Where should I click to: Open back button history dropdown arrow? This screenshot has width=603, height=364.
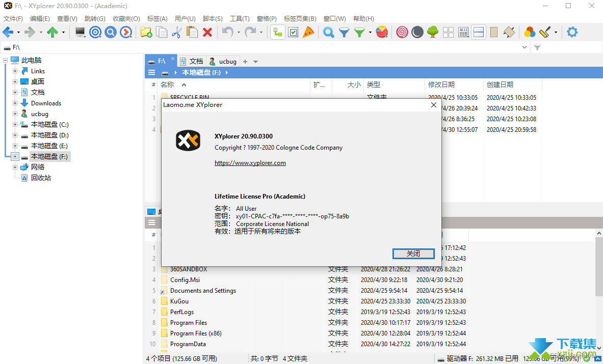[x=18, y=32]
